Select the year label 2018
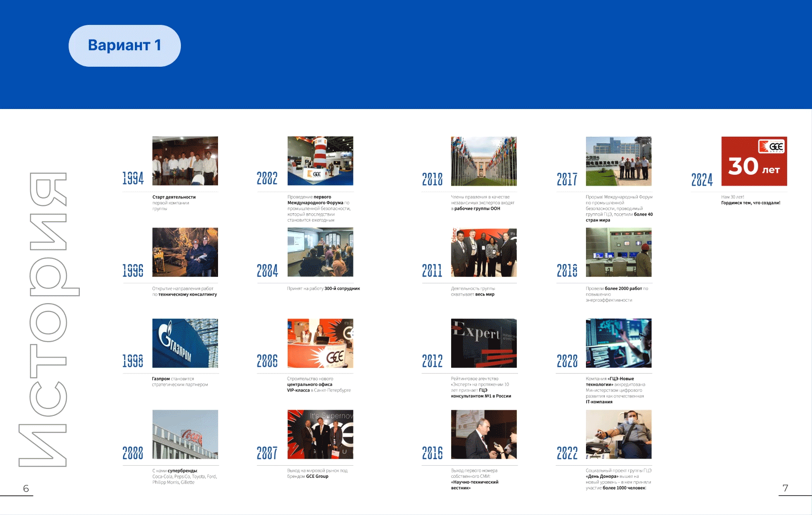The width and height of the screenshot is (812, 515). point(567,270)
